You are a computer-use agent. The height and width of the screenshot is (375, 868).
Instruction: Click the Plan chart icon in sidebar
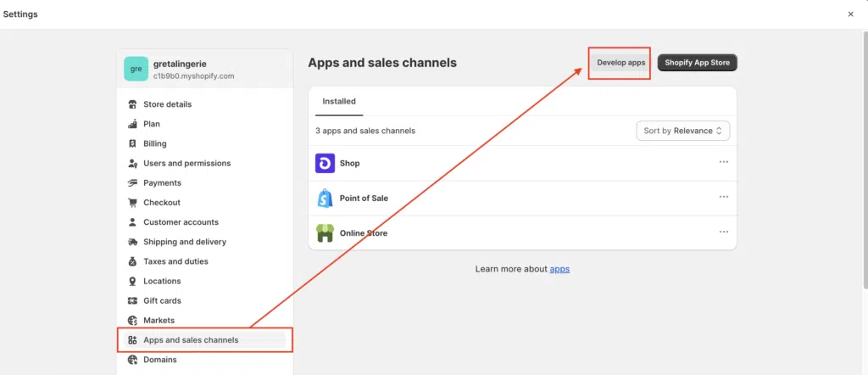132,124
